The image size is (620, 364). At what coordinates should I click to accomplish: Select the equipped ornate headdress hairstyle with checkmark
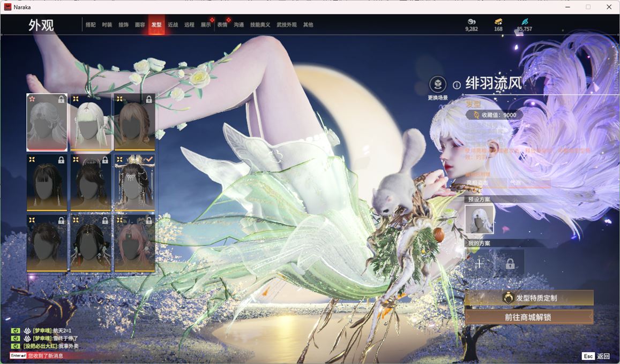[135, 183]
